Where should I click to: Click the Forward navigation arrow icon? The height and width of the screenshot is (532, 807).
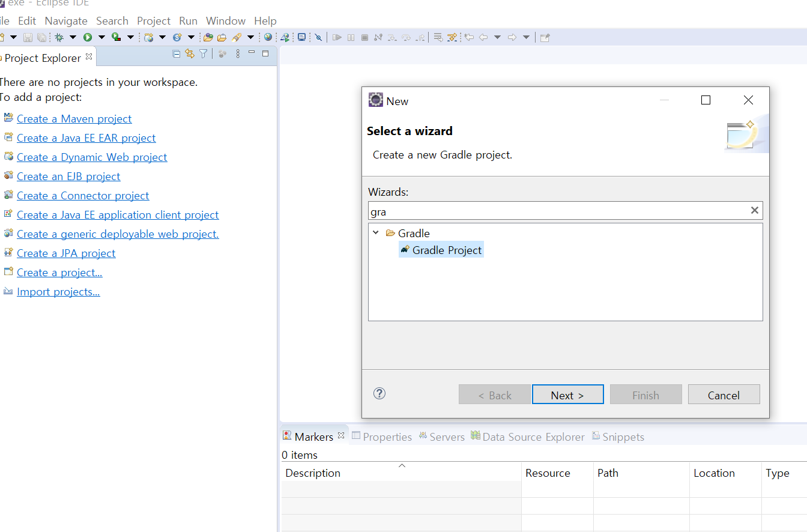click(512, 37)
